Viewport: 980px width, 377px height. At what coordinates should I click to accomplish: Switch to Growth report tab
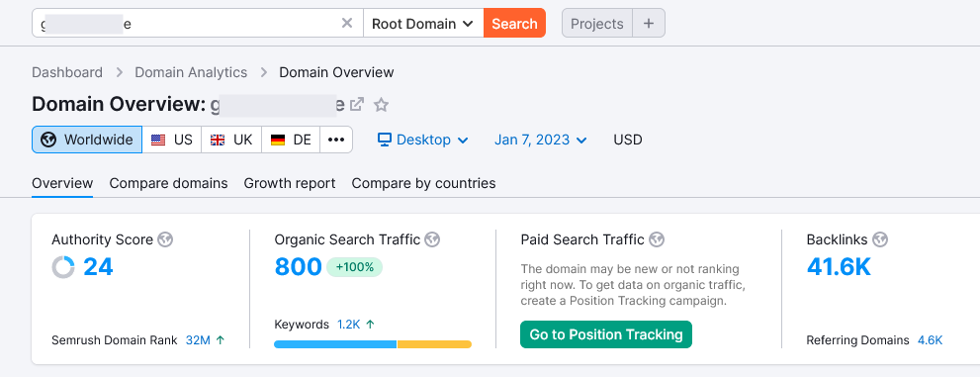pyautogui.click(x=290, y=183)
